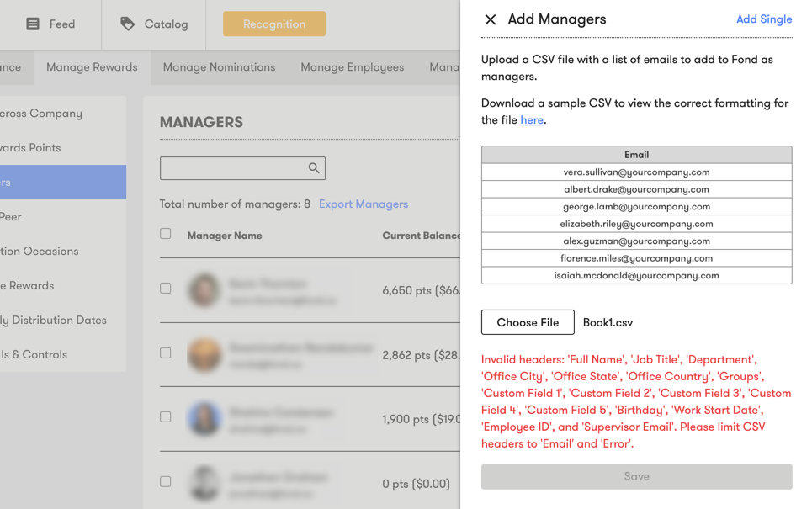
Task: Switch to Manage Employees tab
Action: (x=352, y=67)
